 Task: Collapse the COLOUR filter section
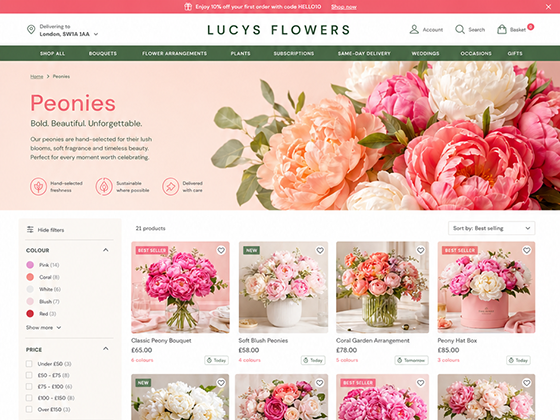[x=105, y=250]
